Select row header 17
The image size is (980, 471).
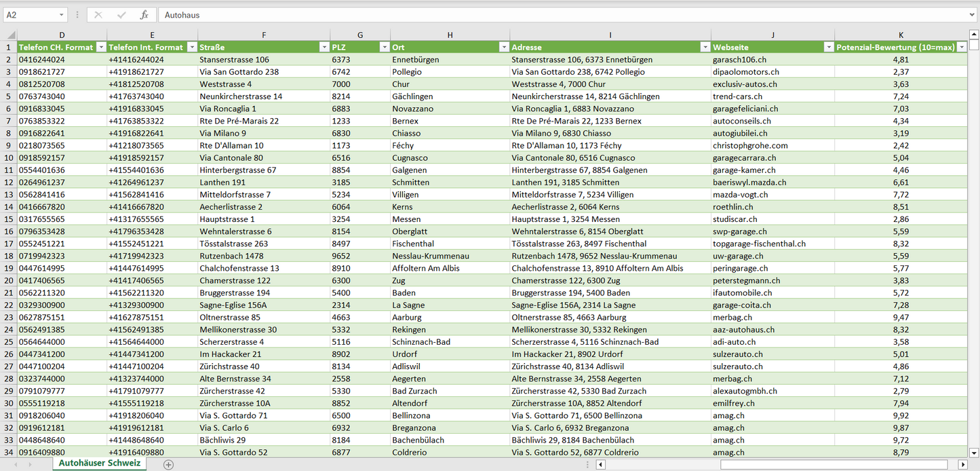tap(9, 244)
